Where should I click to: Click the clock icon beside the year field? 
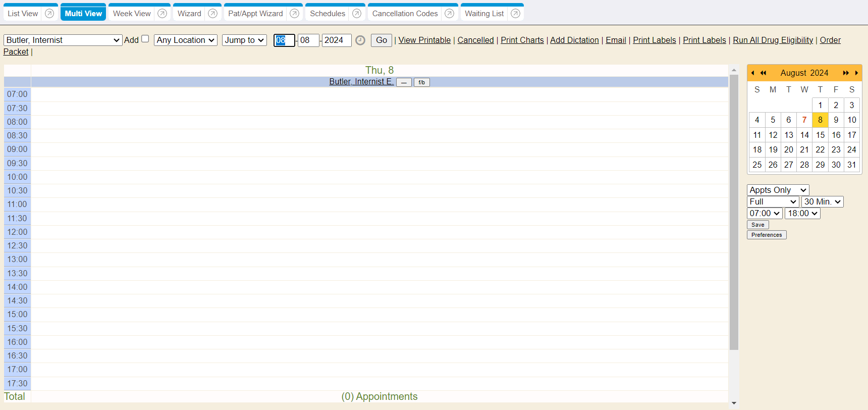point(360,40)
